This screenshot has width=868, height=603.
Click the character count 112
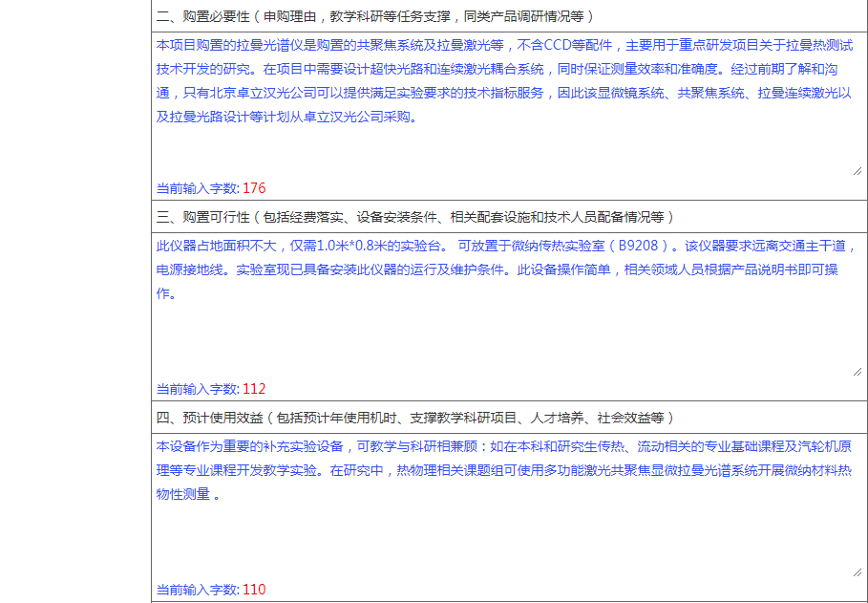pyautogui.click(x=254, y=389)
